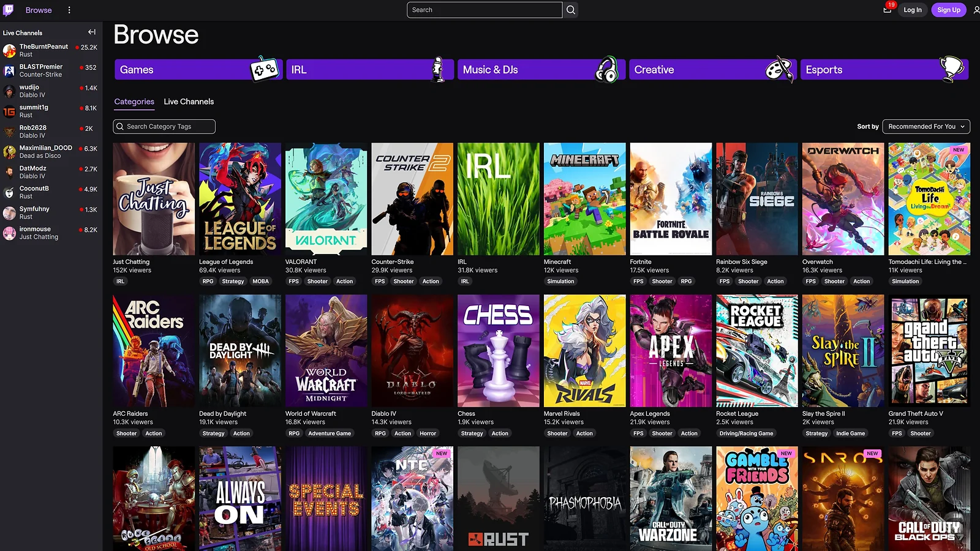Open Rob2628 channel avatar
The height and width of the screenshot is (551, 980).
9,132
